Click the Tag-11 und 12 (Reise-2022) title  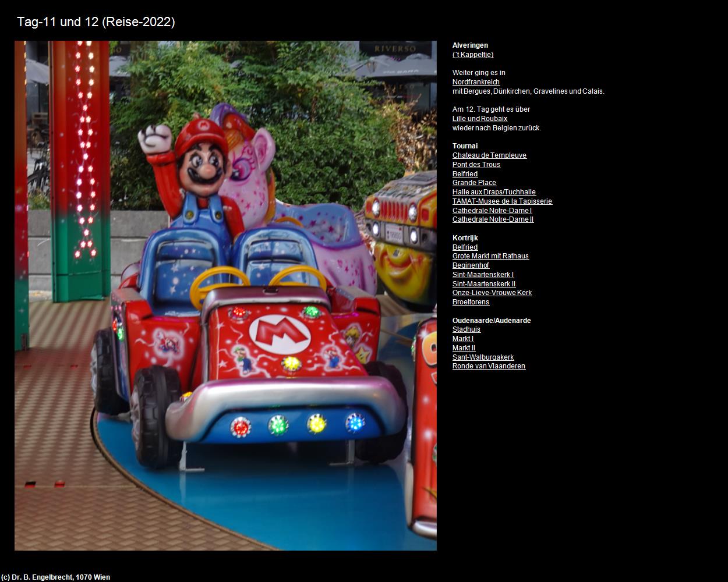coord(96,22)
